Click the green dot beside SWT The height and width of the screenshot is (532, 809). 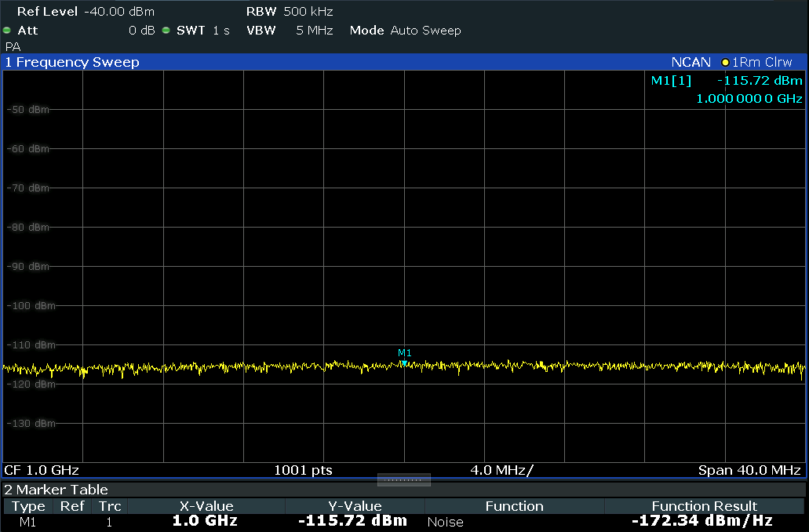point(166,31)
